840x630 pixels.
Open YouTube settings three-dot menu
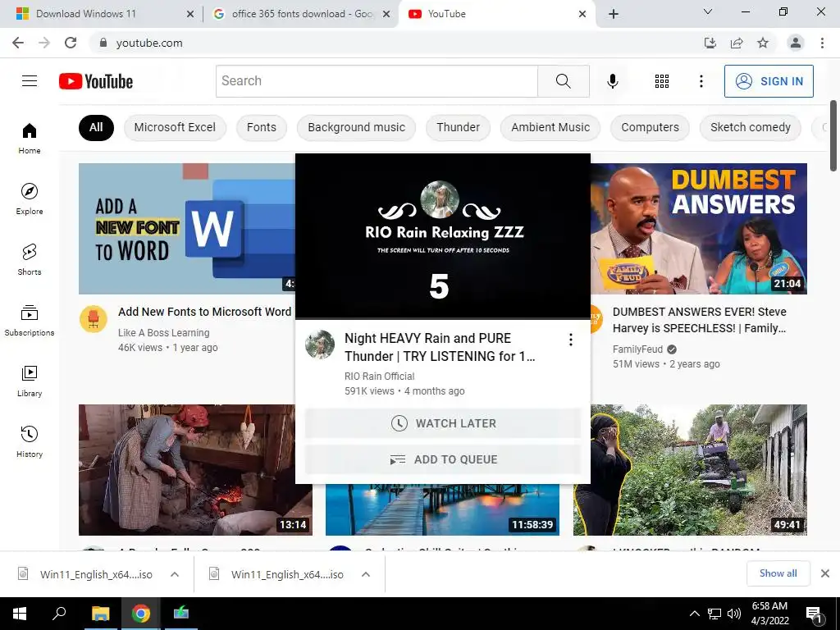tap(701, 81)
